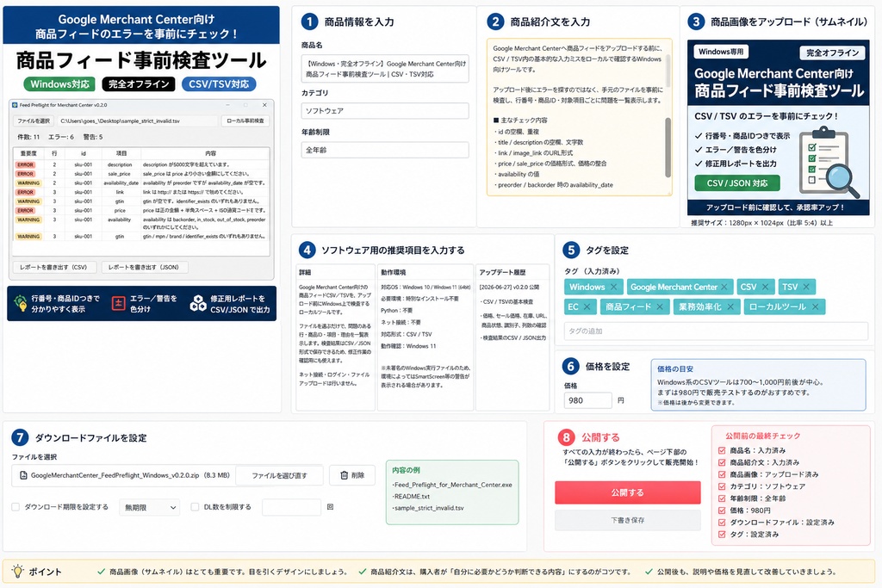Click the 価格 field showing 980
This screenshot has width=882, height=588.
[x=587, y=400]
